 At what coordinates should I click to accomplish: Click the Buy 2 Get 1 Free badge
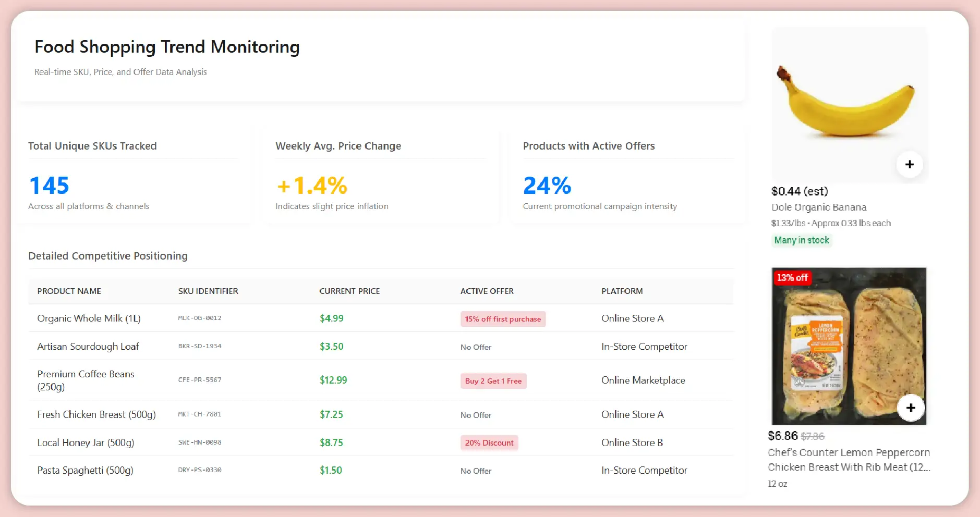pos(493,381)
